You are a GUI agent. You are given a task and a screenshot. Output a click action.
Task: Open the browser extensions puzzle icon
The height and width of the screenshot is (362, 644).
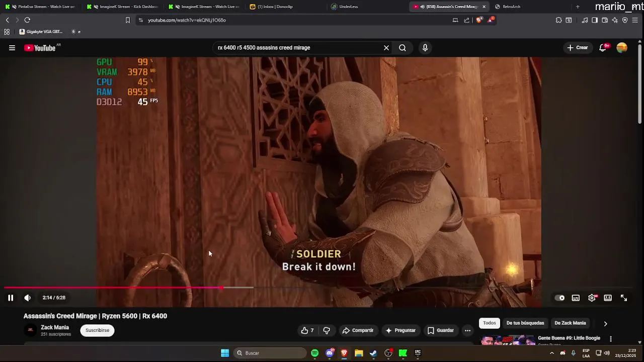[558, 20]
